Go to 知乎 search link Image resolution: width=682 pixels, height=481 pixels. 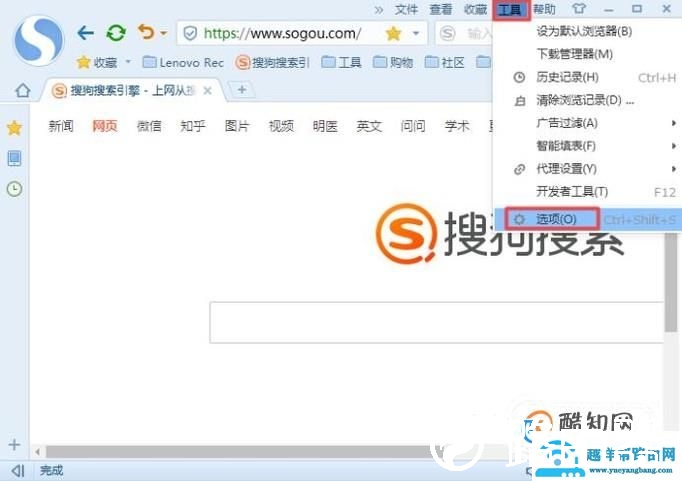(193, 126)
